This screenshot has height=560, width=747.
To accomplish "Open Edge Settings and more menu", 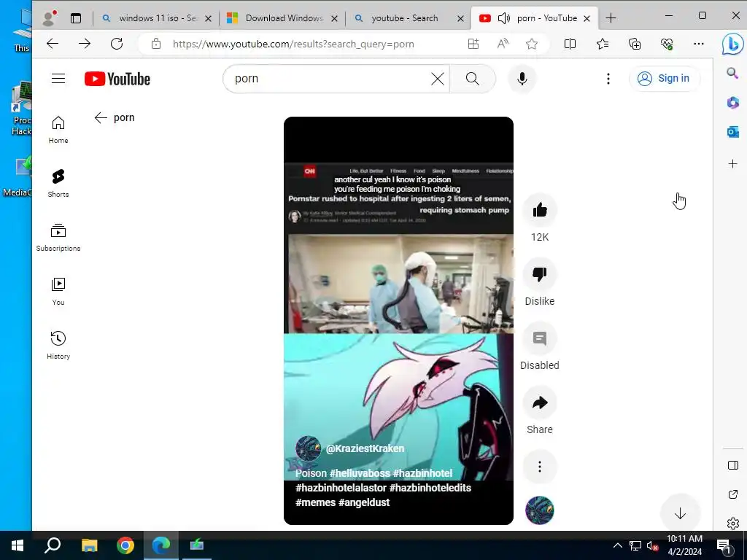I will pos(698,44).
